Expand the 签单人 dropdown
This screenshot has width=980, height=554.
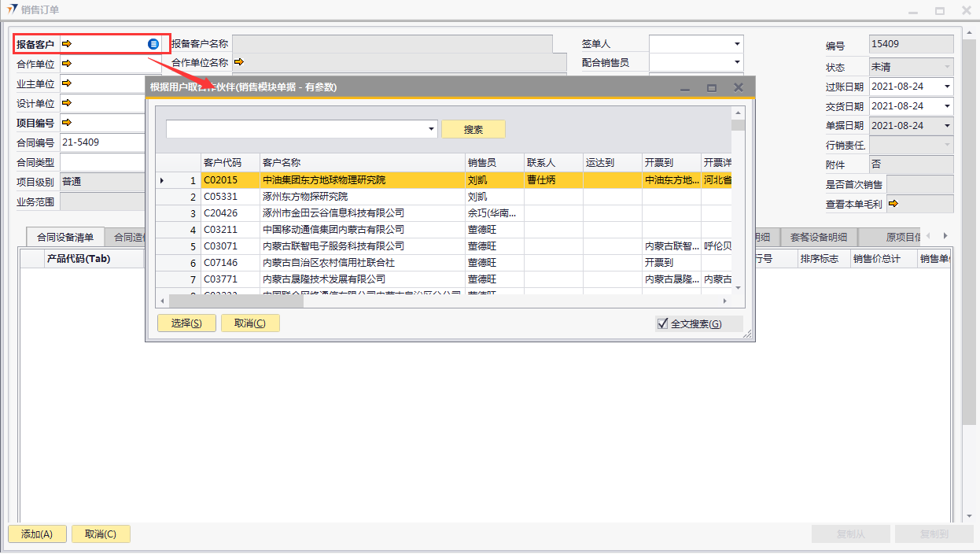tap(736, 44)
